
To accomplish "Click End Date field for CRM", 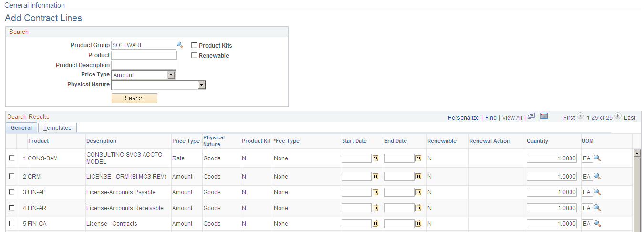I will tap(399, 176).
